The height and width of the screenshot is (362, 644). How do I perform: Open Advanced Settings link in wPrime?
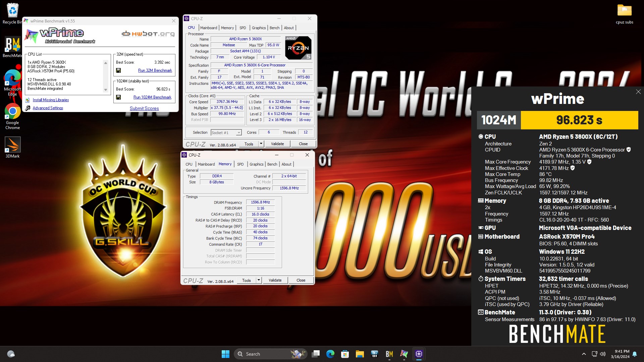pyautogui.click(x=48, y=108)
